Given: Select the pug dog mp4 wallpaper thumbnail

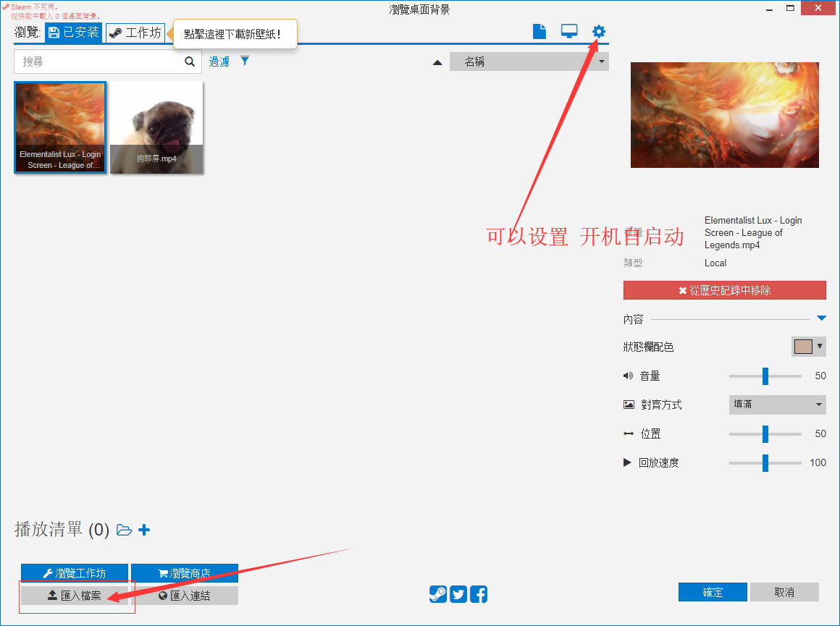Looking at the screenshot, I should (x=156, y=127).
